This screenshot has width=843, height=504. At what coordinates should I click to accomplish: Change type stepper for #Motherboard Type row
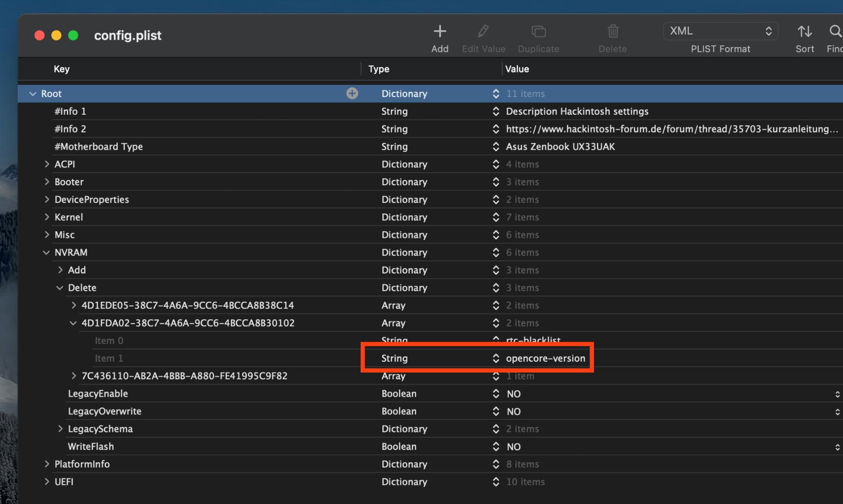click(x=496, y=147)
